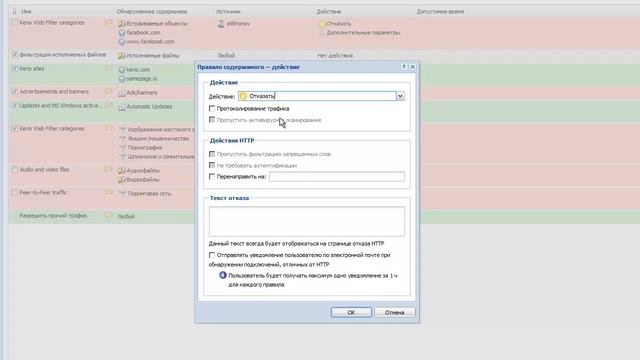This screenshot has height=360, width=640.
Task: Click Любой source in executables filter rule
Action: point(226,56)
